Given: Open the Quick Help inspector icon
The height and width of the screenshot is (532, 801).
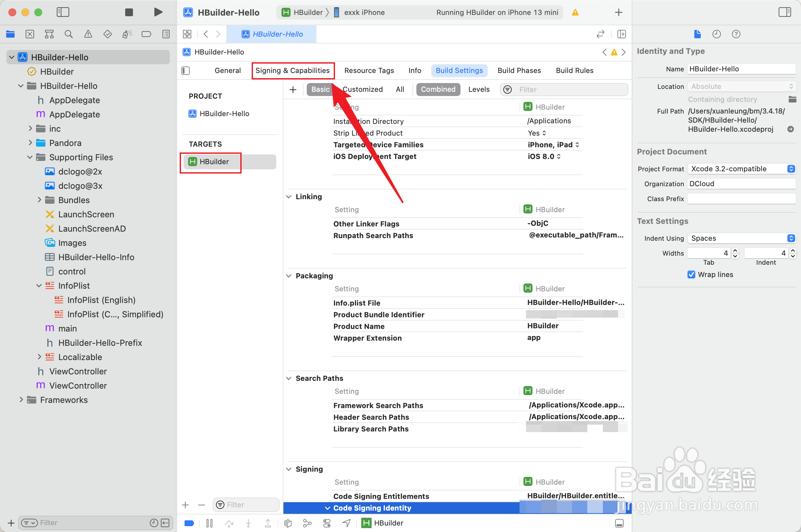Looking at the screenshot, I should [x=736, y=34].
